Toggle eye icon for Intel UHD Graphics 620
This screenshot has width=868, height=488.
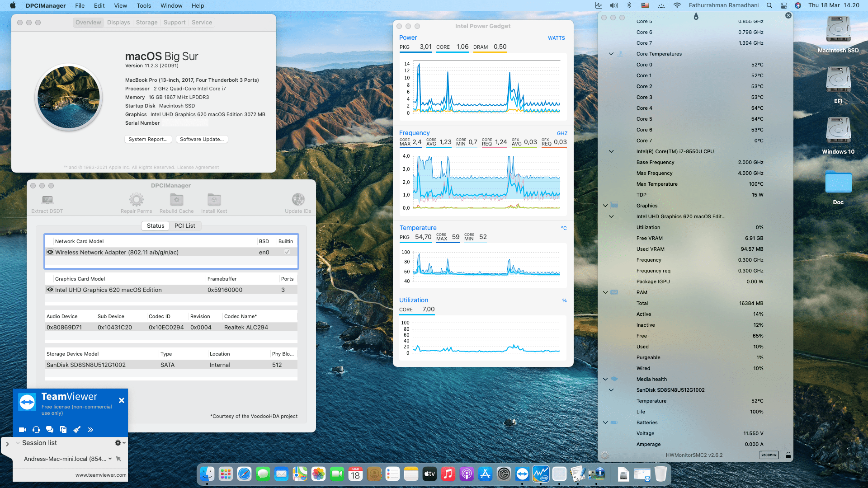tap(50, 290)
